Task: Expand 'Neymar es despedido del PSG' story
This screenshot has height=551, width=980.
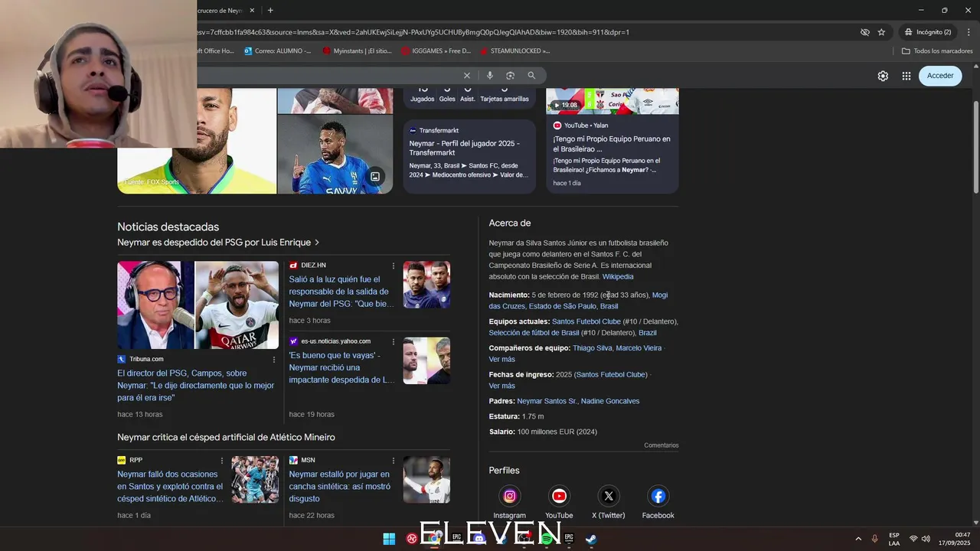Action: pos(218,243)
